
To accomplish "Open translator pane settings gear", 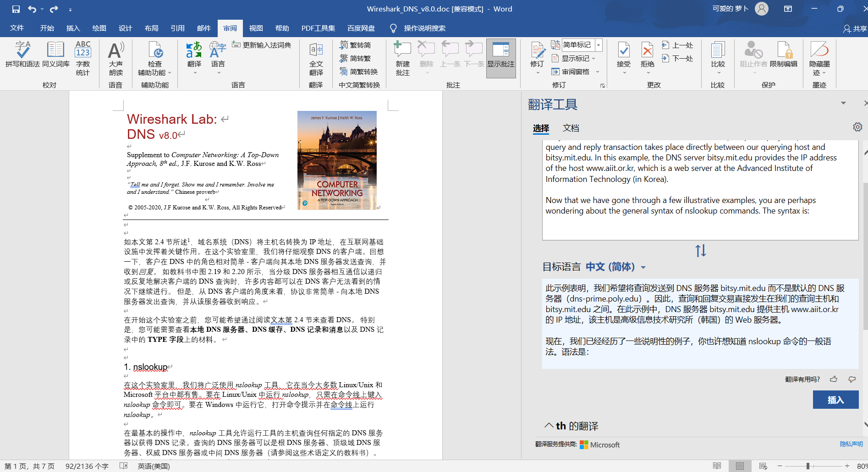I will pos(857,127).
